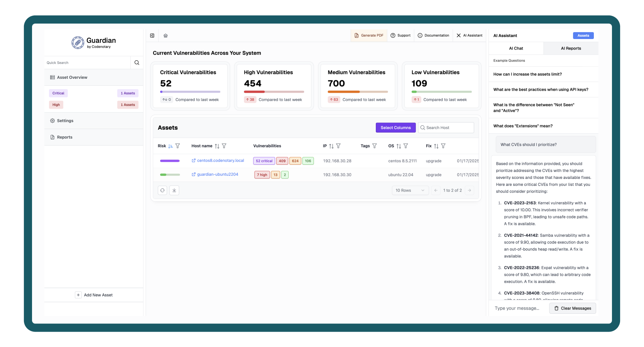Click the Type your message field
Image resolution: width=644 pixels, height=347 pixels.
click(519, 308)
